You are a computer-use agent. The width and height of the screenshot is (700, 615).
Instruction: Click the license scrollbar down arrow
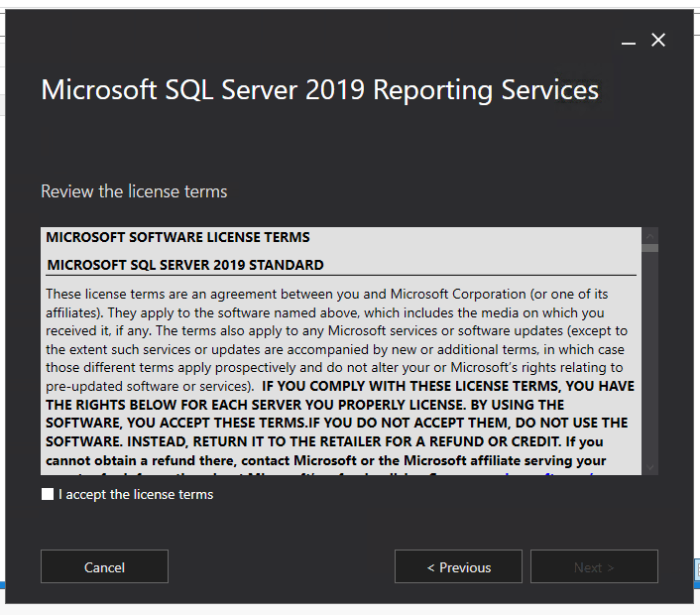(x=650, y=466)
